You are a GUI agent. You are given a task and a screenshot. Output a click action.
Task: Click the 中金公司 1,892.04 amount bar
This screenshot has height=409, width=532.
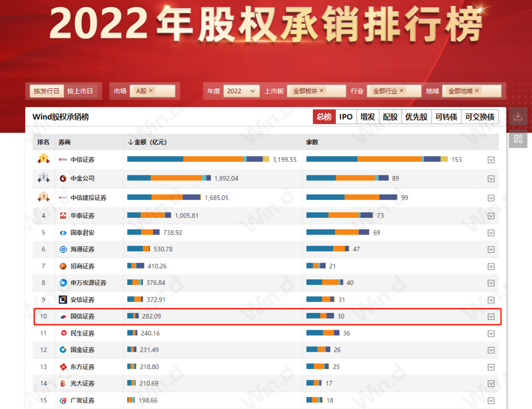[169, 178]
